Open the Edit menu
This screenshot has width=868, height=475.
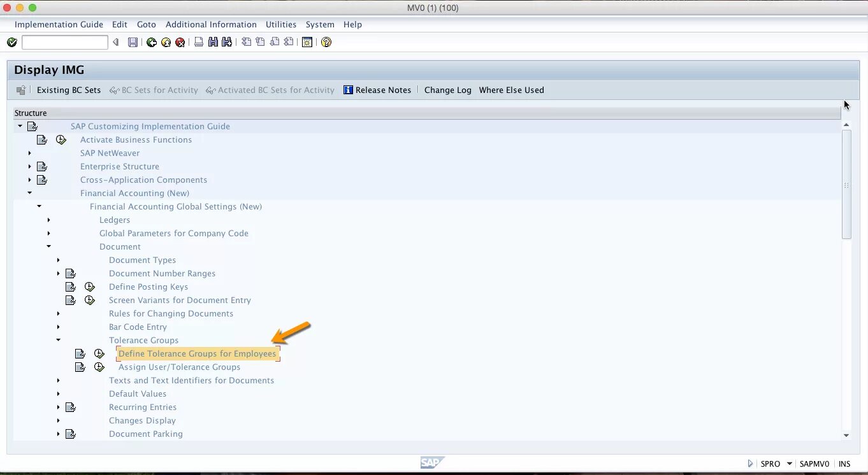[x=120, y=25]
